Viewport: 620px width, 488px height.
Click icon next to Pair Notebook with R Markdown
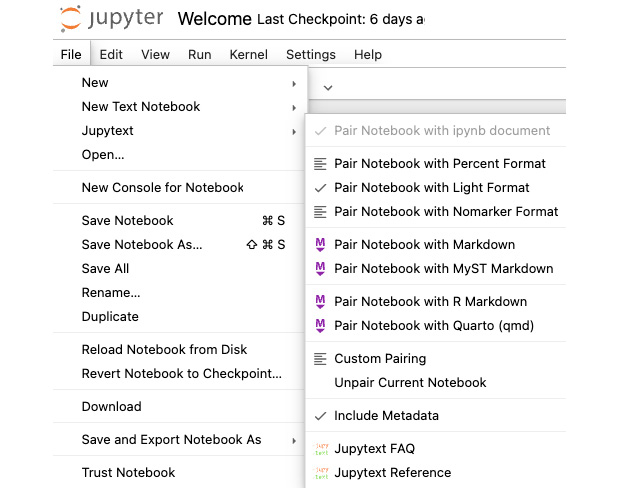[321, 301]
